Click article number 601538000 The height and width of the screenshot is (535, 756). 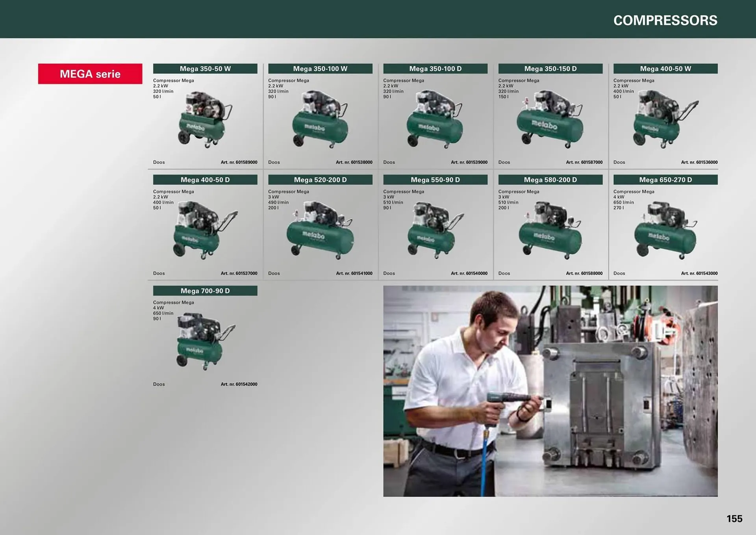click(354, 162)
